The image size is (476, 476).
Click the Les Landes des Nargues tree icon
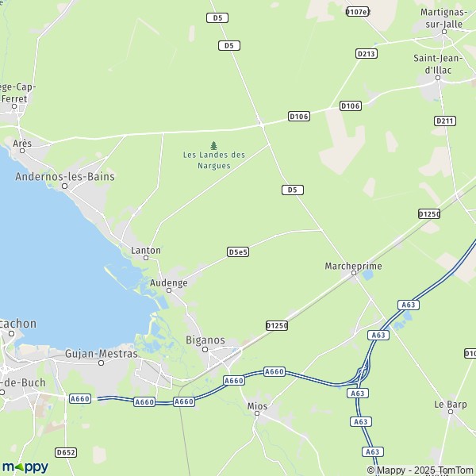pos(213,146)
